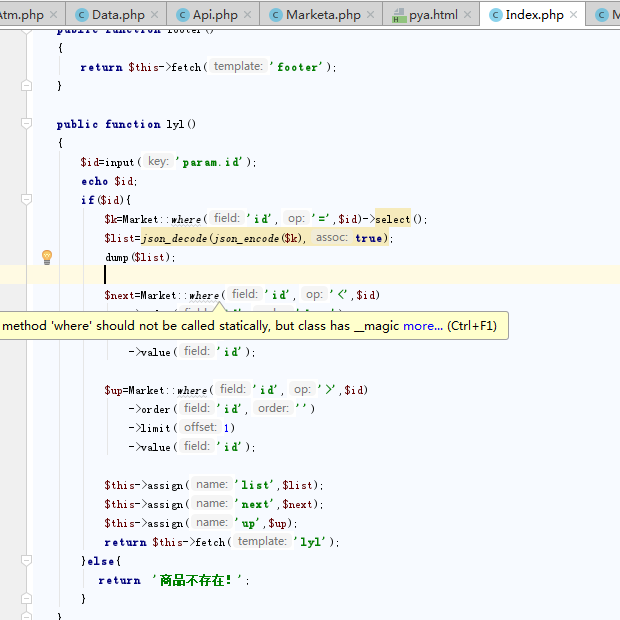Click '->limit( offset: 1)' call
This screenshot has width=620, height=620.
(181, 428)
